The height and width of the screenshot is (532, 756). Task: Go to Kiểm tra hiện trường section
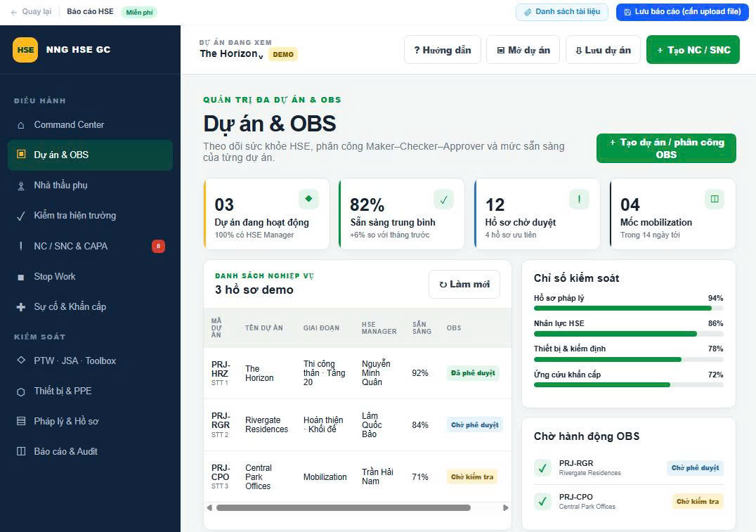[90, 216]
